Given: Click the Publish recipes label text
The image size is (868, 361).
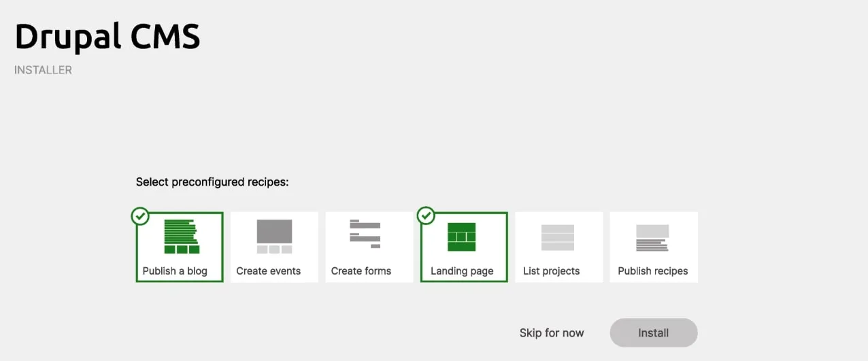Looking at the screenshot, I should coord(653,271).
